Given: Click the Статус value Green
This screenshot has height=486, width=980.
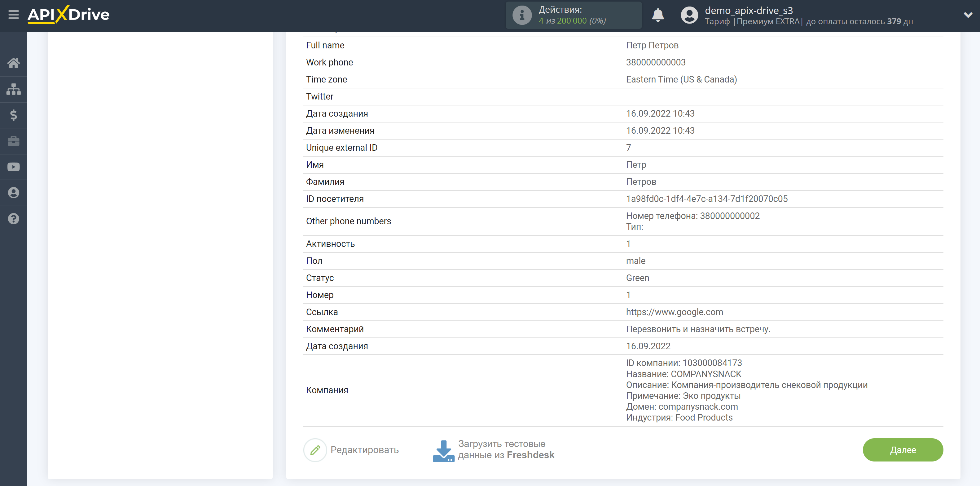Looking at the screenshot, I should click(638, 278).
